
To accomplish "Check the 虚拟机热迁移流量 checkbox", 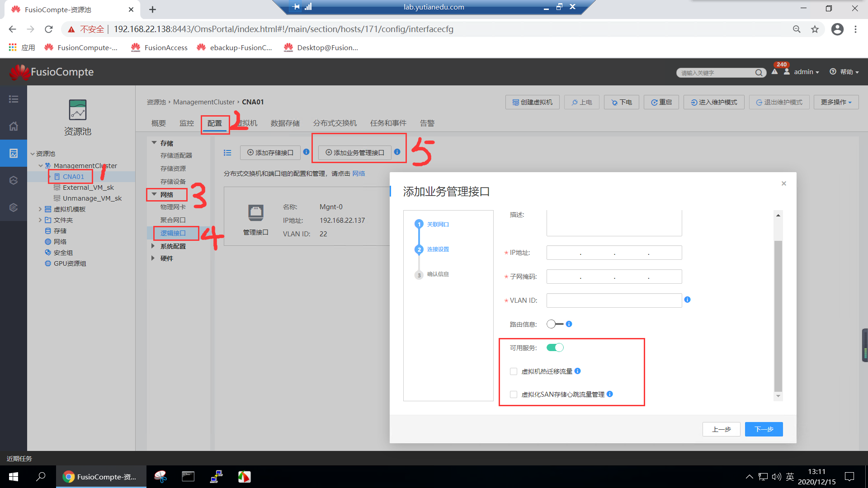I will click(514, 371).
